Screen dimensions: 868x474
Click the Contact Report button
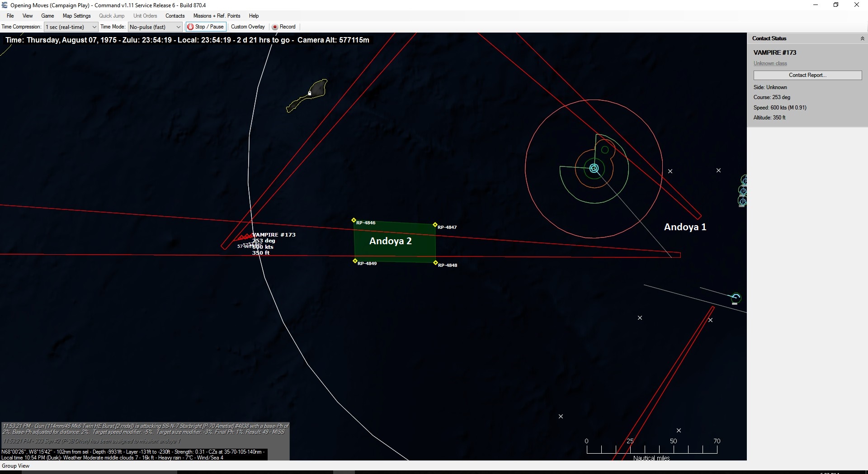click(807, 75)
